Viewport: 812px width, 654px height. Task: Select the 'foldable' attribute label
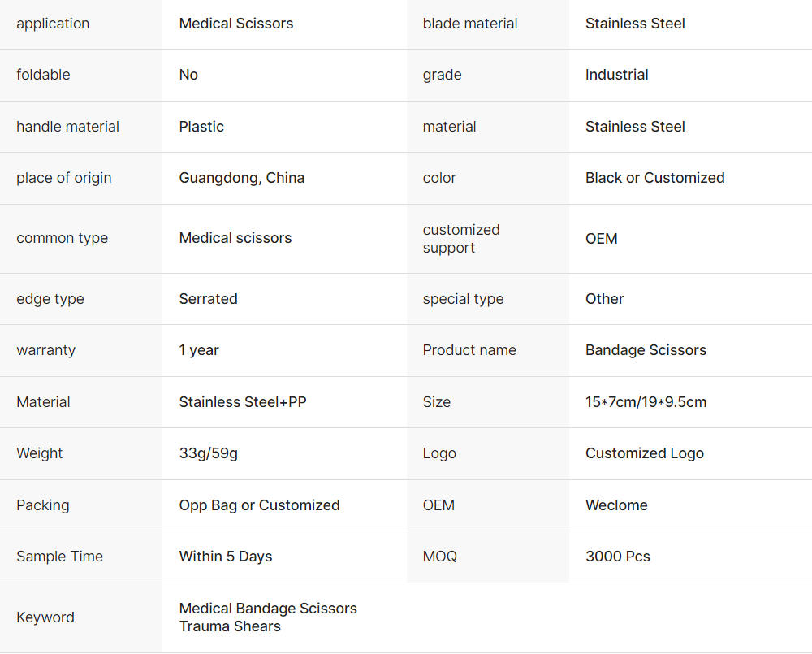[43, 75]
